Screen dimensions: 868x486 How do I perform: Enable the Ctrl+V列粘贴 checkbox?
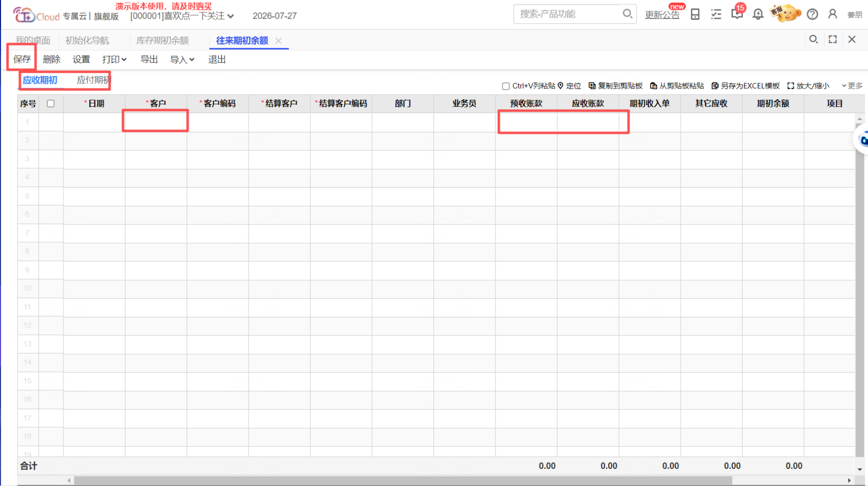point(506,86)
